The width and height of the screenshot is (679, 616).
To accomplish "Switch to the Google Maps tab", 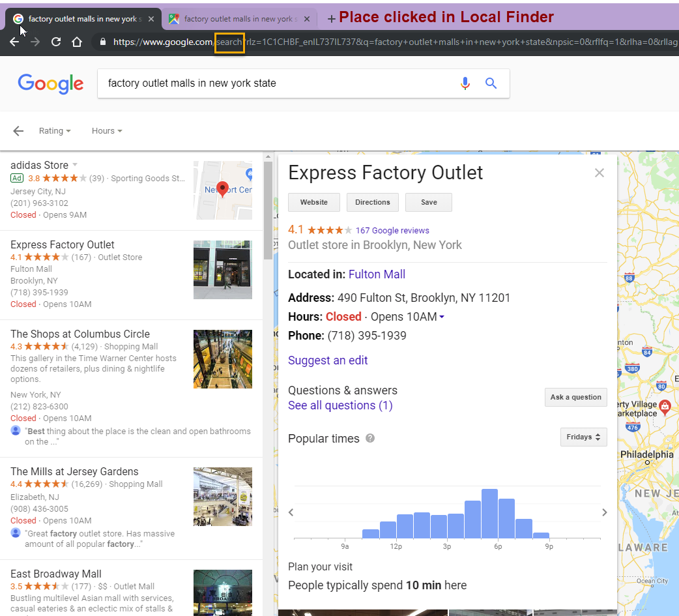I will pos(239,19).
